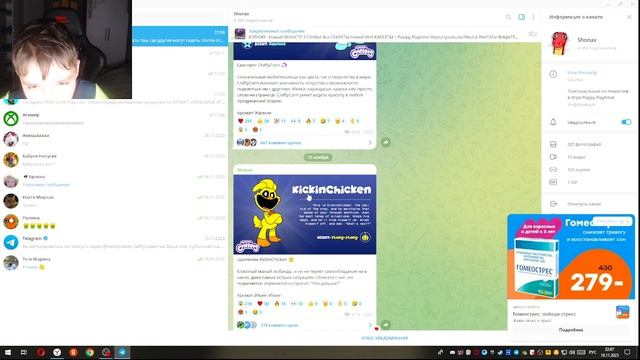Viewport: 640px width, 360px height.
Task: Open search in the Shonax channel
Action: 508,17
